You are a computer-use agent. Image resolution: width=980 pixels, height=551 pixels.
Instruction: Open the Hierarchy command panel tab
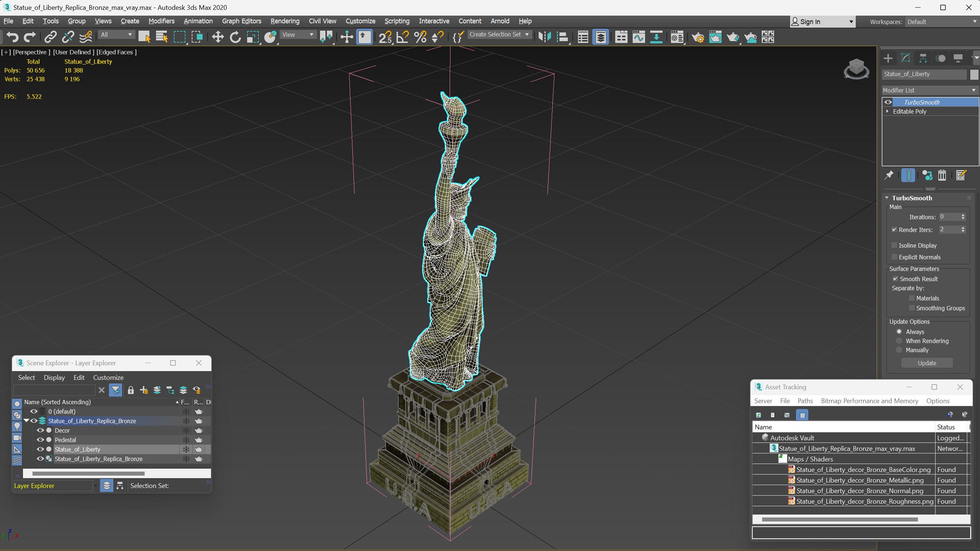pyautogui.click(x=923, y=58)
